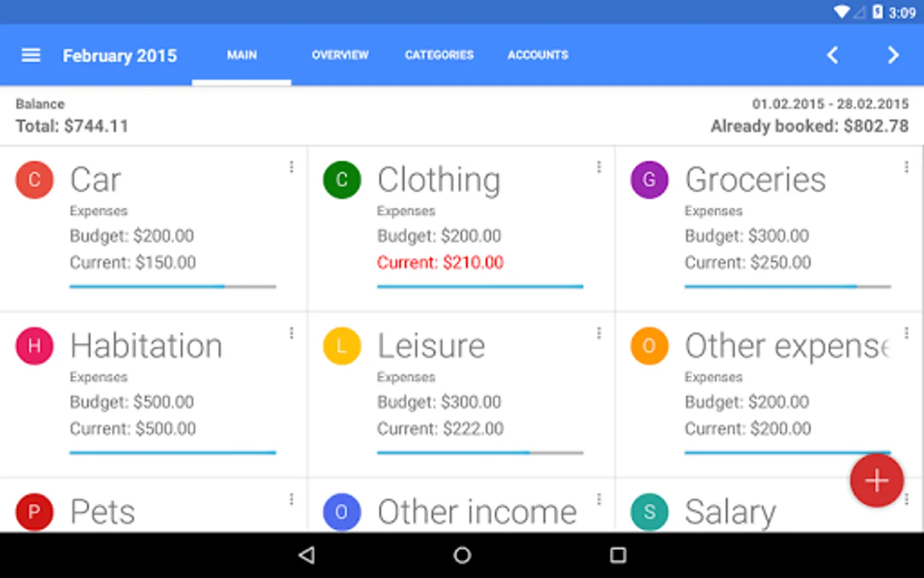Switch to the Overview tab
Screen dimensions: 924x578
tap(340, 55)
